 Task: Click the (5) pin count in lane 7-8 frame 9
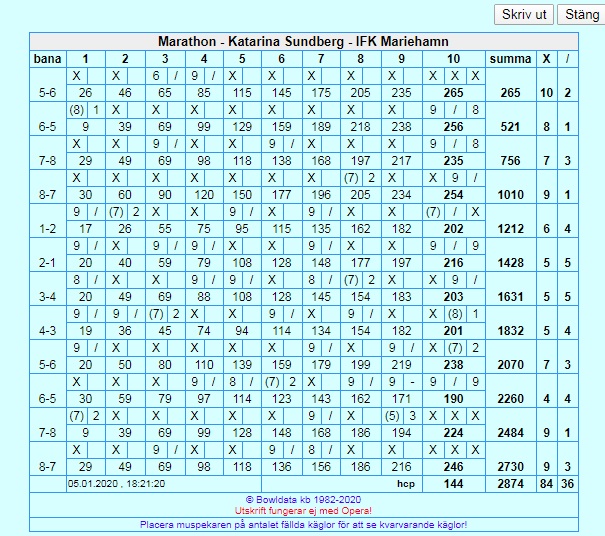392,416
